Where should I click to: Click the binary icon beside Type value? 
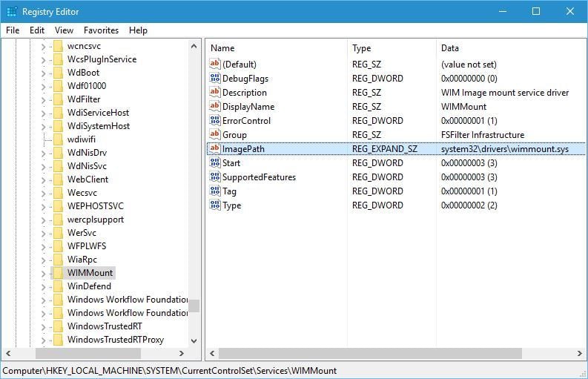(214, 205)
